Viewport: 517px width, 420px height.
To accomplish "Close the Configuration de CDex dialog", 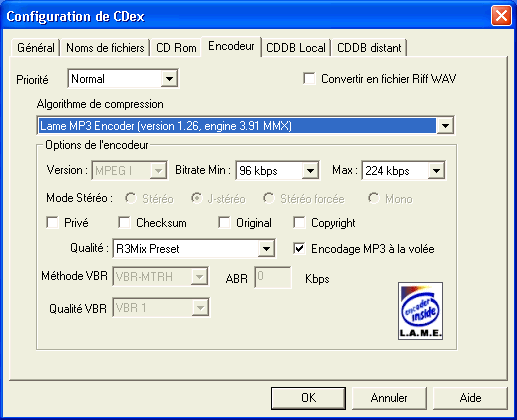I will tap(501, 16).
